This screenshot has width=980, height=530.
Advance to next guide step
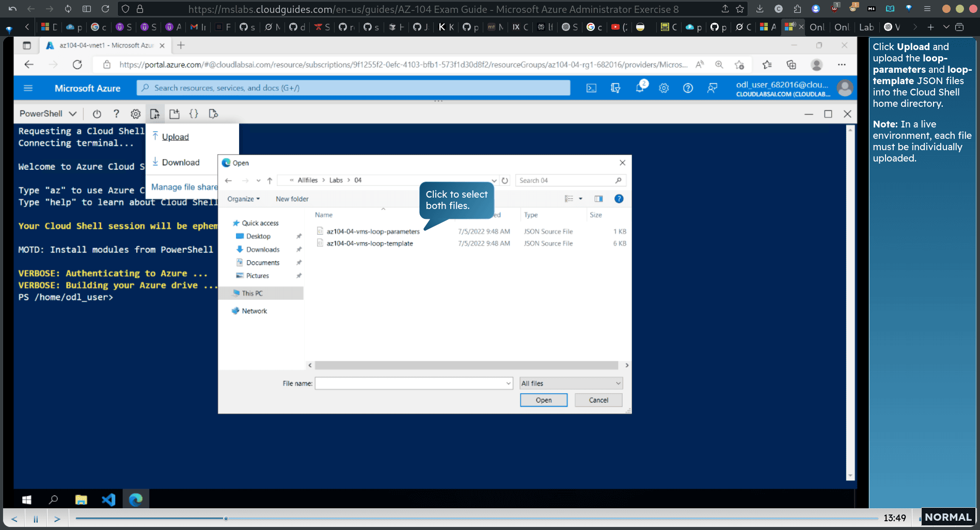[57, 519]
